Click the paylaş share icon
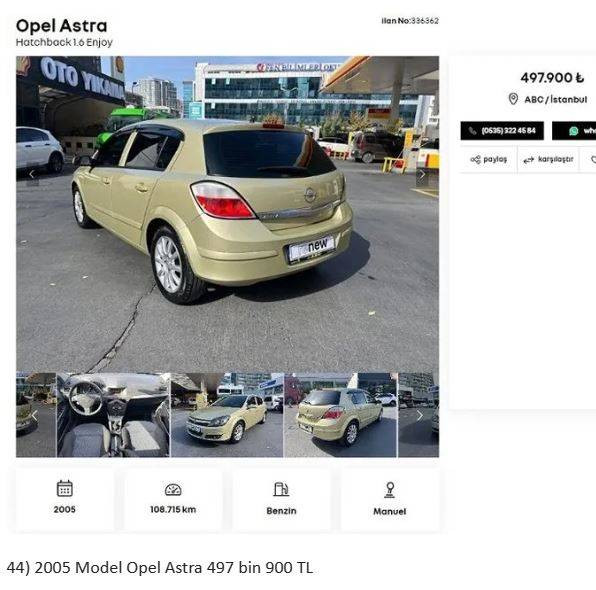The width and height of the screenshot is (596, 590). 475,159
